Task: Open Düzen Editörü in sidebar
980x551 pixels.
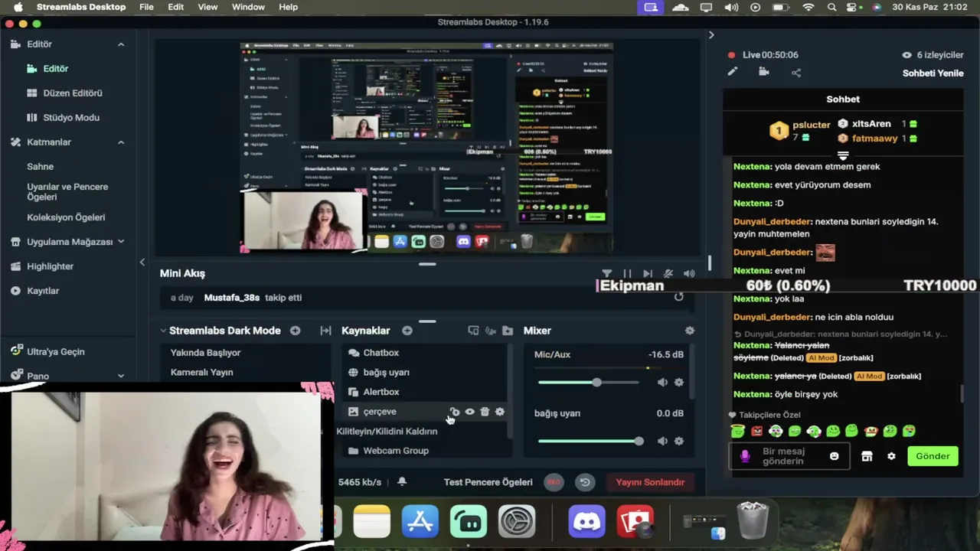Action: coord(73,93)
